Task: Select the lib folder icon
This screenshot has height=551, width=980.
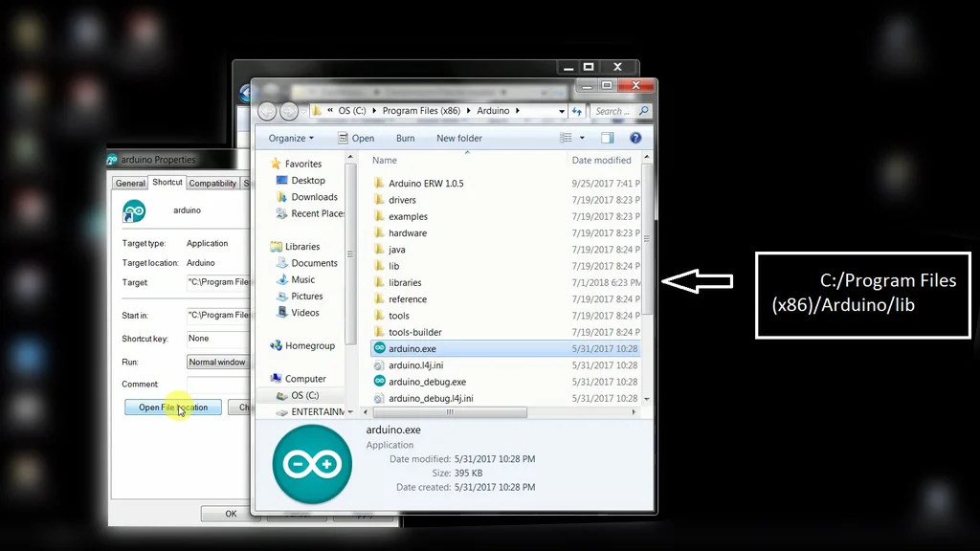Action: click(x=379, y=266)
